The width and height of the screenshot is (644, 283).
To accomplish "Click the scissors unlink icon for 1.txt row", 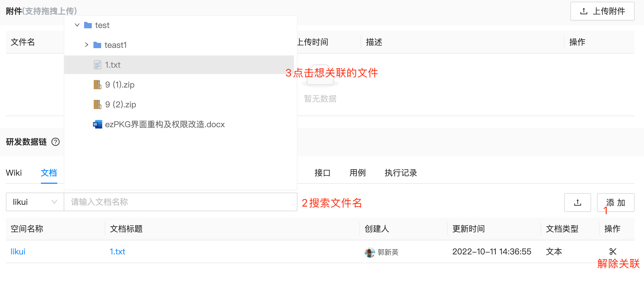I will [x=613, y=251].
